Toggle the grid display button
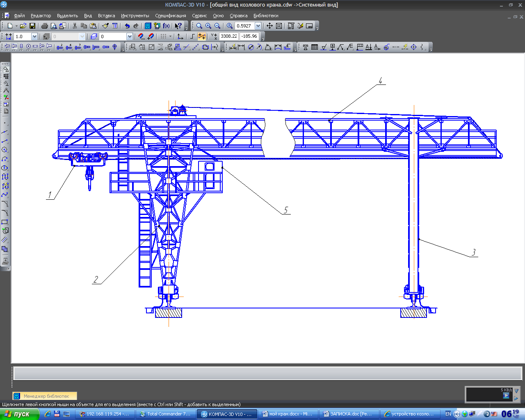Screen dimensions: 525x420 coord(164,37)
